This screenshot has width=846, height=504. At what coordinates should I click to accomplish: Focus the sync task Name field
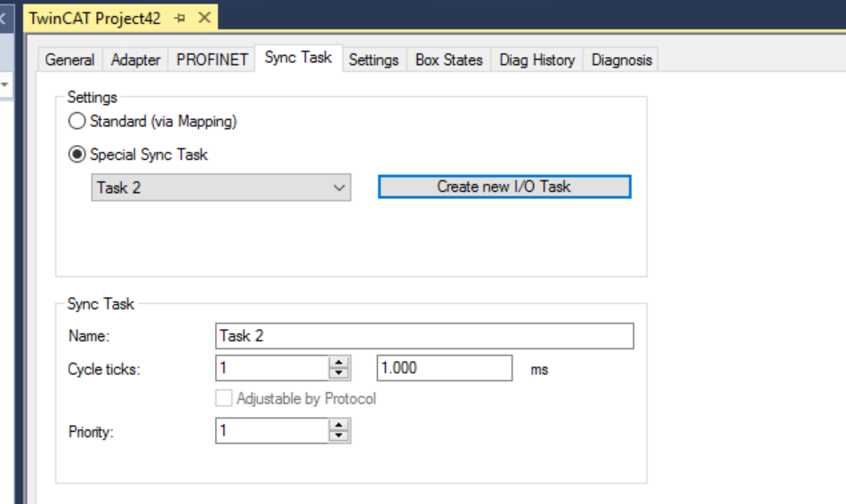click(424, 336)
